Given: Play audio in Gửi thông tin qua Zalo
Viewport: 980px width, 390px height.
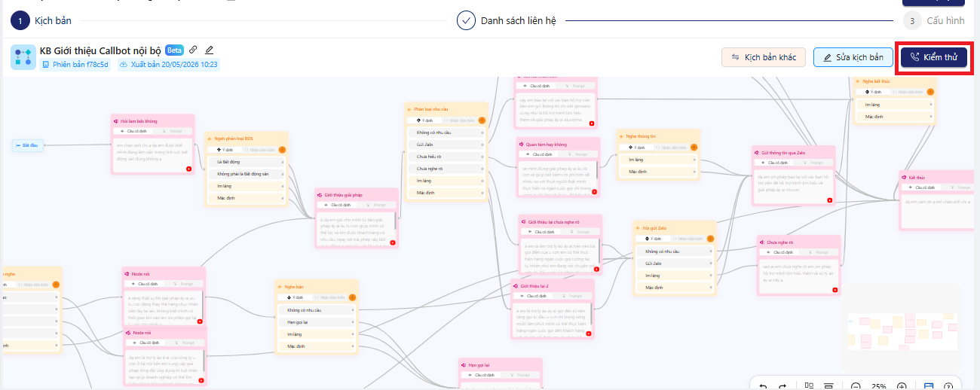Looking at the screenshot, I should click(x=829, y=200).
